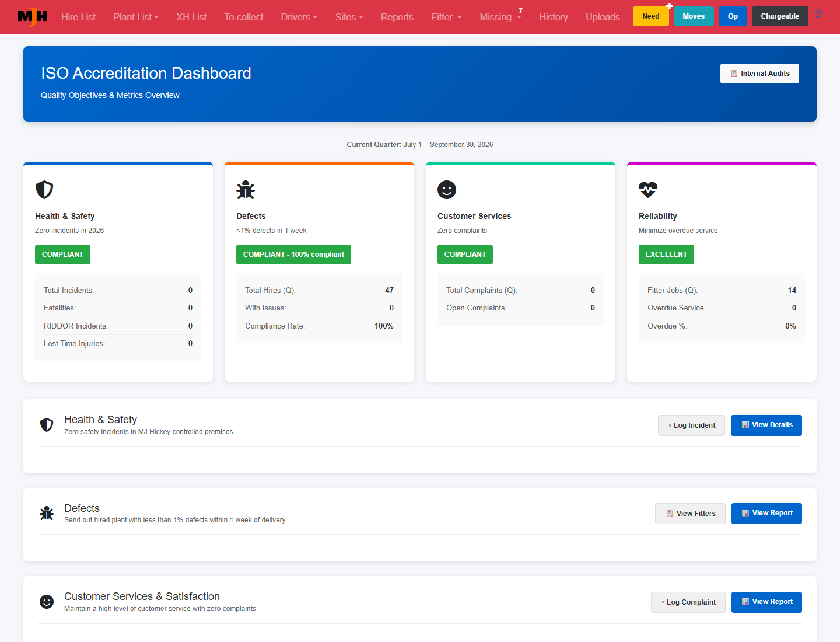Open the XH List page

coord(191,17)
